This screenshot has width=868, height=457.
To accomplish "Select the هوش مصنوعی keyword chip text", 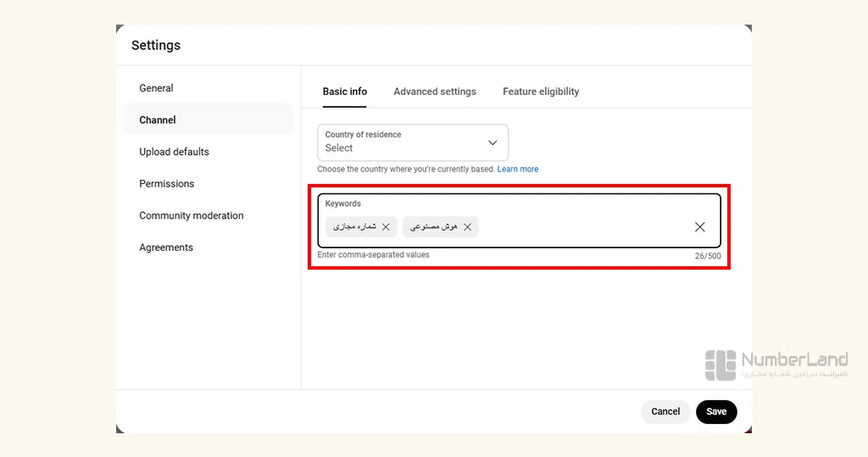I will (433, 226).
